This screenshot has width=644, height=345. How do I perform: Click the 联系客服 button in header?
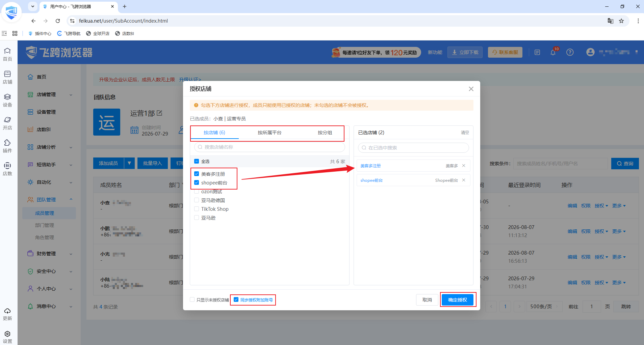tap(505, 52)
